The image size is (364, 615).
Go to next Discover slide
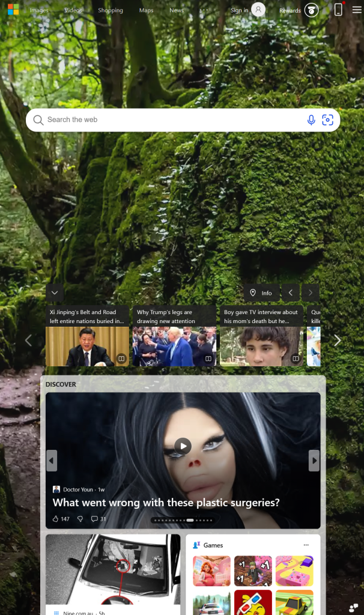[x=314, y=461]
